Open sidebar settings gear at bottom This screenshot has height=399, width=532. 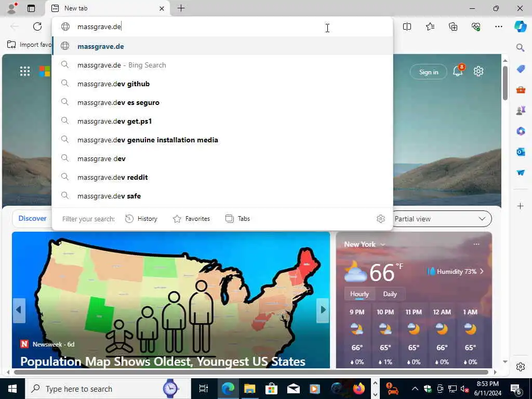pyautogui.click(x=521, y=367)
